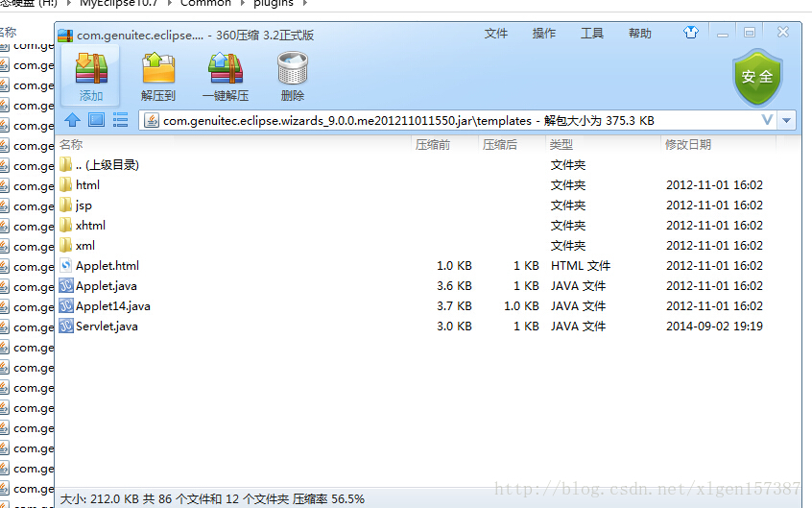Click the Applet14.java file icon
812x508 pixels.
66,305
